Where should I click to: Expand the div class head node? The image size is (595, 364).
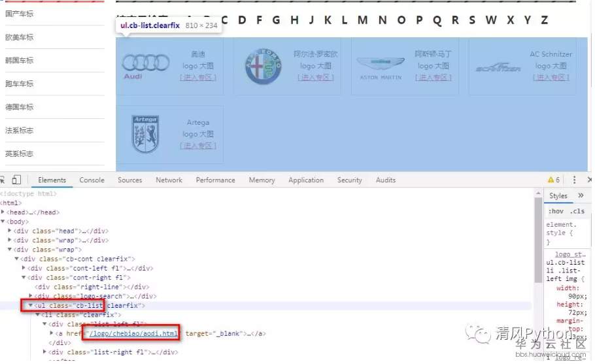tap(10, 231)
